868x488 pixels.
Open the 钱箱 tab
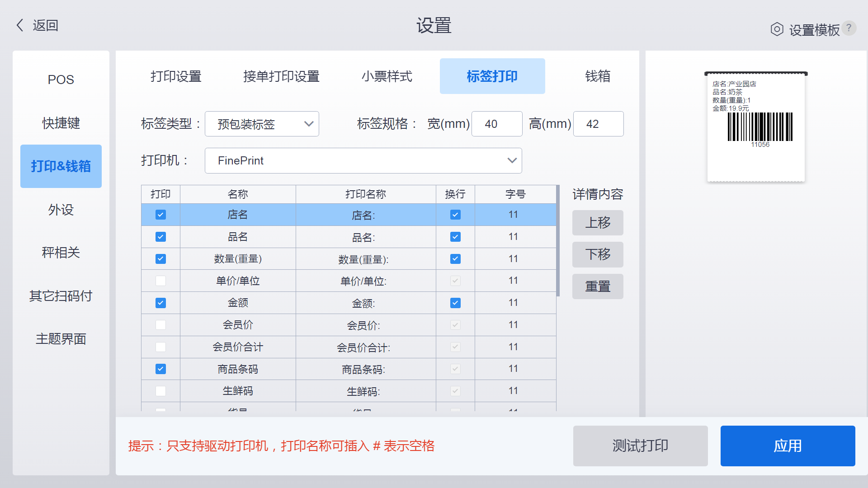click(597, 76)
